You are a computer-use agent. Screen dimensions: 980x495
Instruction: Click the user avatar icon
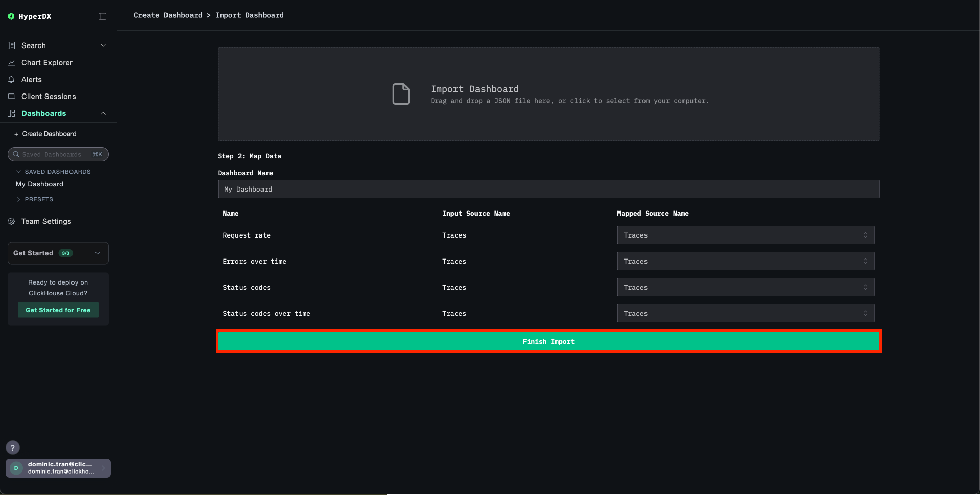16,468
